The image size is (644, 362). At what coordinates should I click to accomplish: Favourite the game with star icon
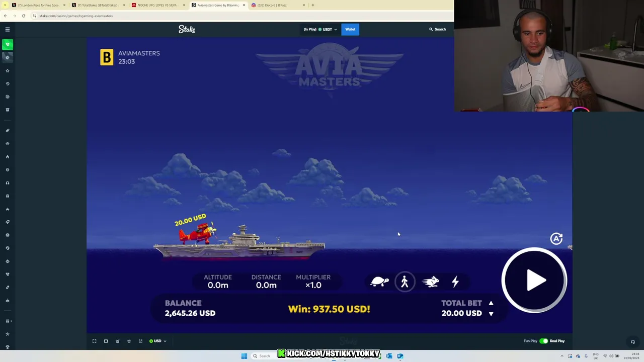click(129, 341)
